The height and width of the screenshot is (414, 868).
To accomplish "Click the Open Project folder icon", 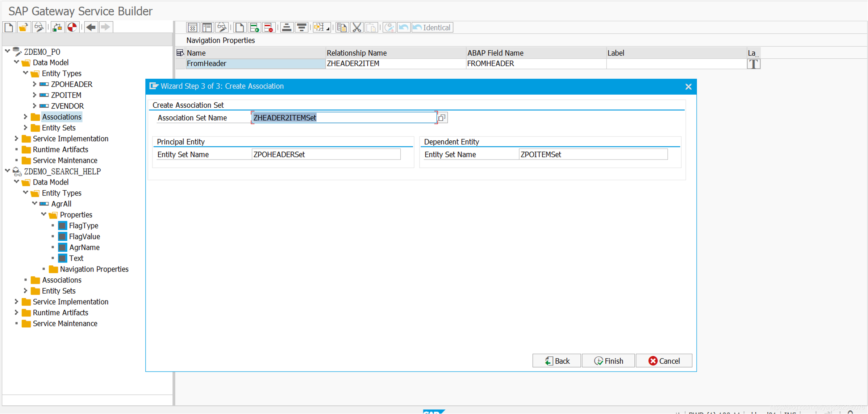I will 24,27.
